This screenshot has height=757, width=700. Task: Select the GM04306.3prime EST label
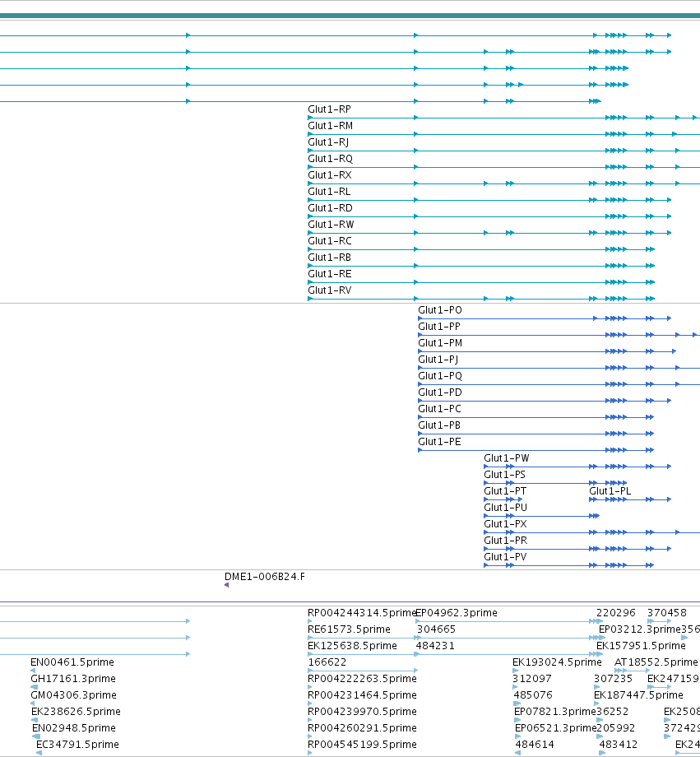(x=74, y=694)
